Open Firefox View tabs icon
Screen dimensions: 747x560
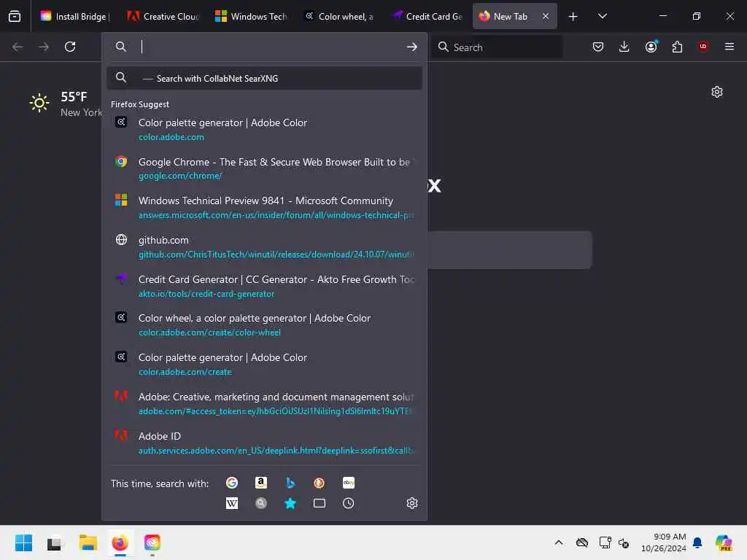pos(15,16)
